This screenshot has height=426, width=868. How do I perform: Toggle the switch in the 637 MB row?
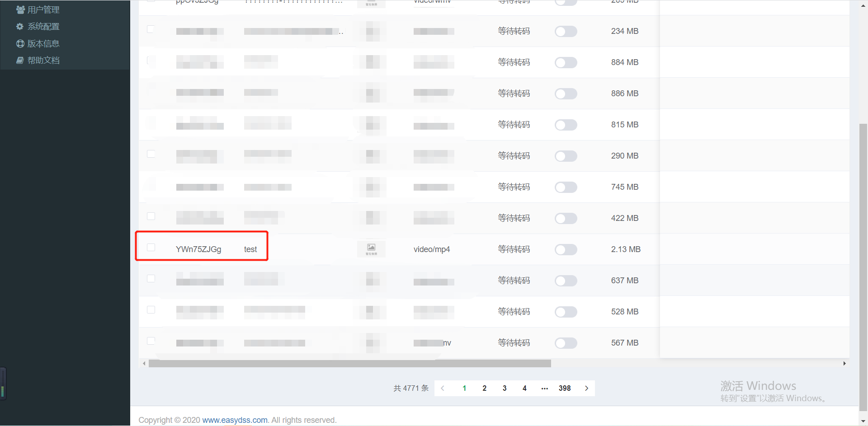coord(566,281)
